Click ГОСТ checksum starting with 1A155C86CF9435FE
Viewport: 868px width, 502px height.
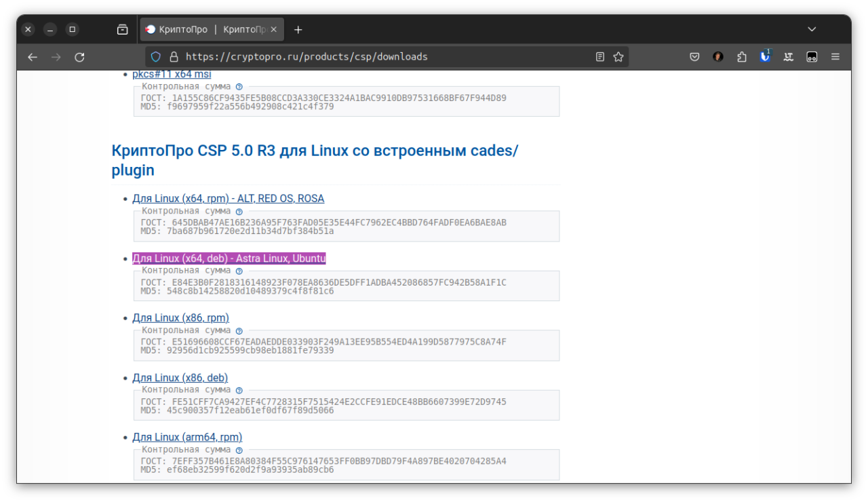coord(339,98)
